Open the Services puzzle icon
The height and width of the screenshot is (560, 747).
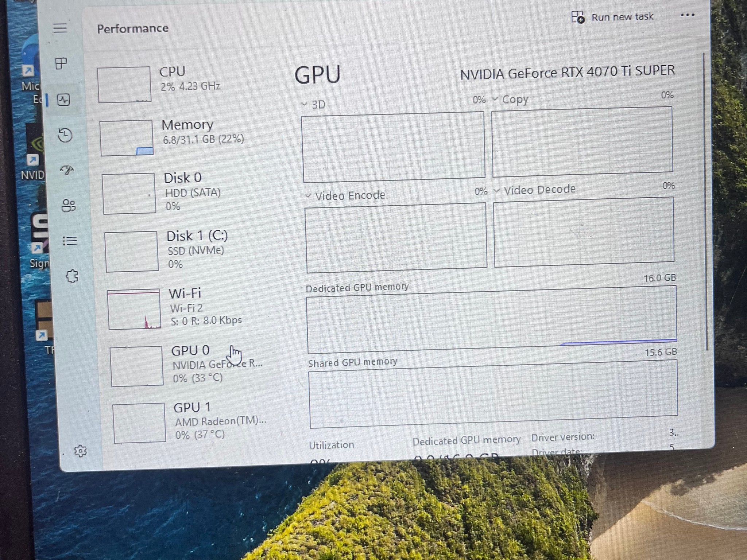coord(72,276)
